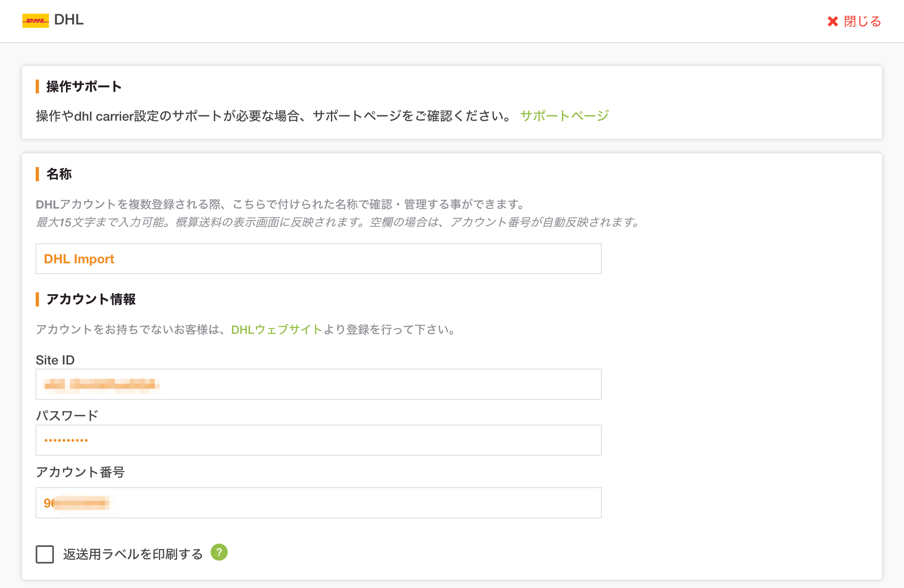This screenshot has height=588, width=904.
Task: Focus the DHL Import name field
Action: pos(318,259)
